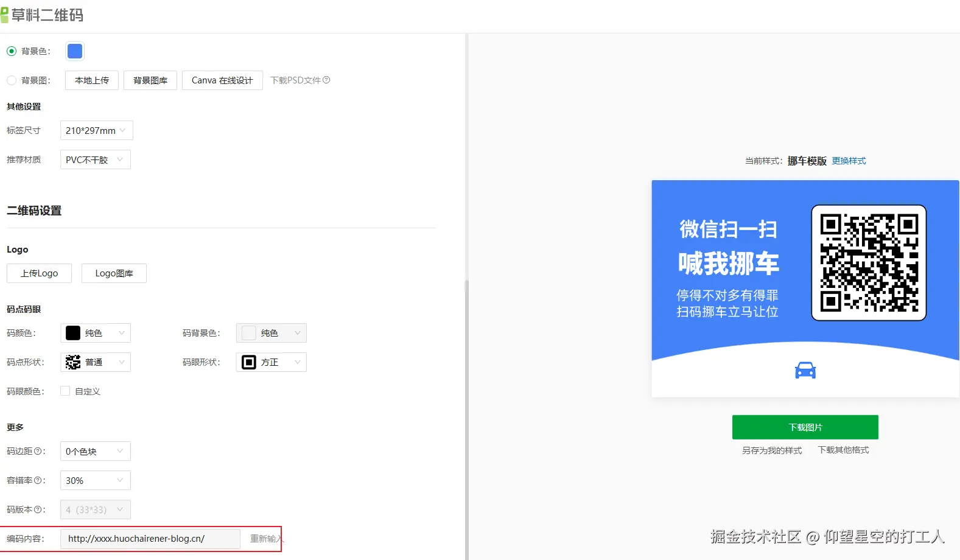Click 二维码设置 section heading
Viewport: 960px width, 560px height.
point(34,211)
